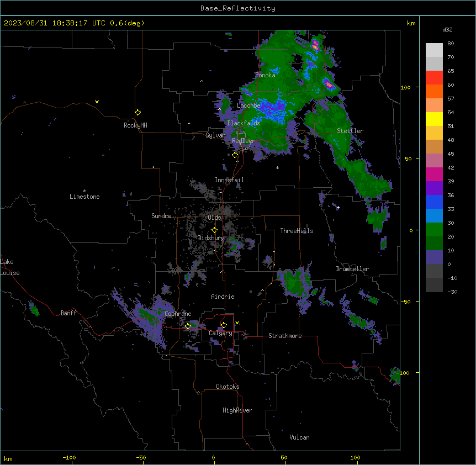476x465 pixels.
Task: Click the Stettler city label
Action: [350, 131]
